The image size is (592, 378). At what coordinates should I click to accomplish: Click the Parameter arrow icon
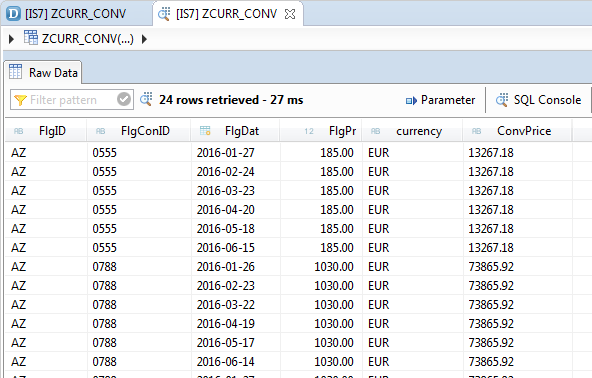[411, 100]
